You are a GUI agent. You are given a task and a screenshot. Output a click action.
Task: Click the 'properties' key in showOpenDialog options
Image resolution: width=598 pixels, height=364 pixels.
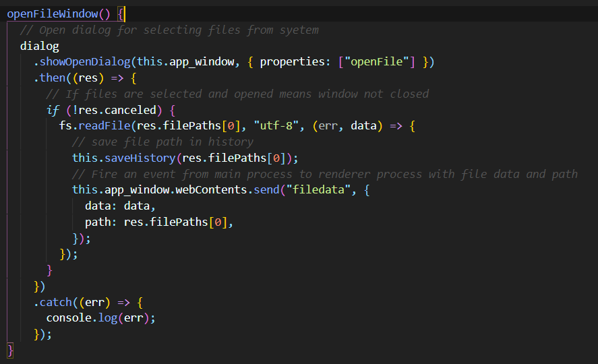coord(292,62)
